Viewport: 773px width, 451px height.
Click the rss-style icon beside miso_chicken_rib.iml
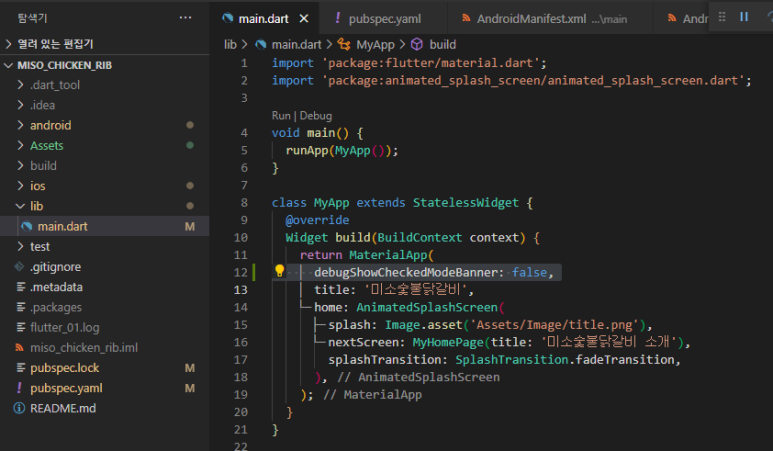pyautogui.click(x=19, y=347)
